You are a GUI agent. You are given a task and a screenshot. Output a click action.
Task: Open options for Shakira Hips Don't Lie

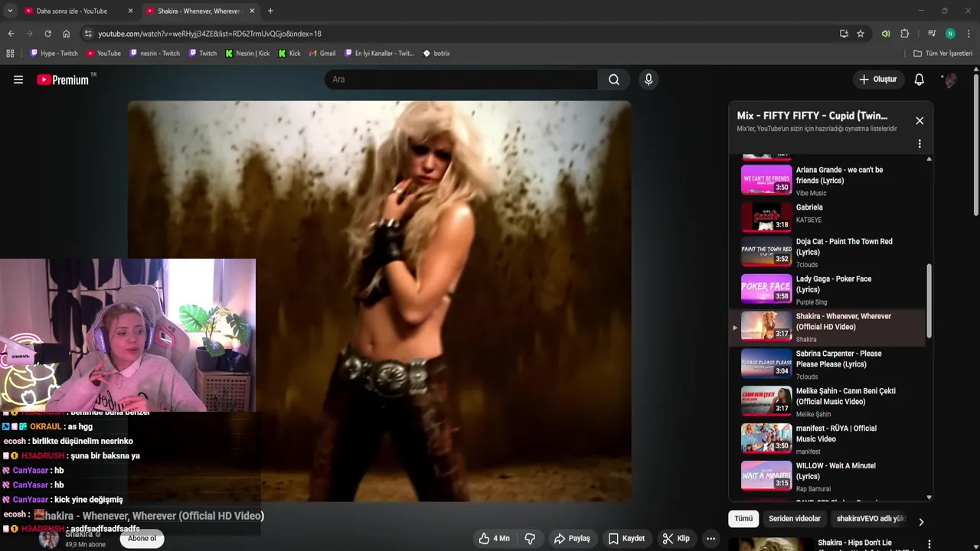[929, 544]
